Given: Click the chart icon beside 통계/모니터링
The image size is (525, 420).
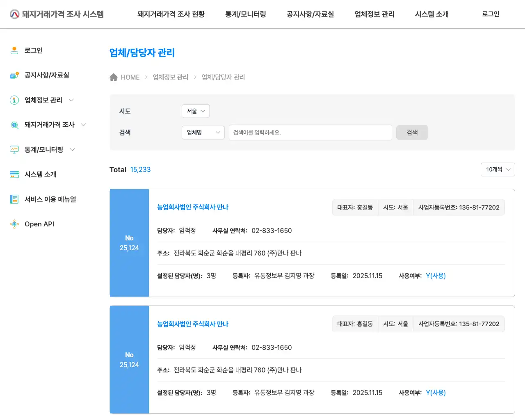Looking at the screenshot, I should [14, 149].
